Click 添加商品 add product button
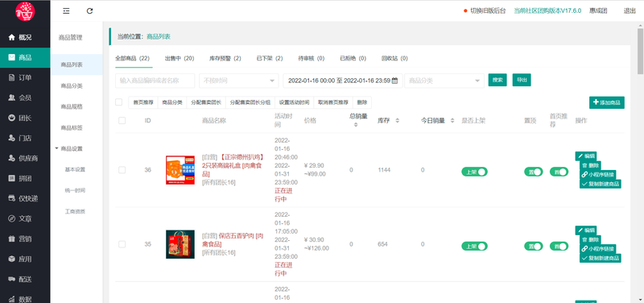The width and height of the screenshot is (644, 303). [x=607, y=102]
